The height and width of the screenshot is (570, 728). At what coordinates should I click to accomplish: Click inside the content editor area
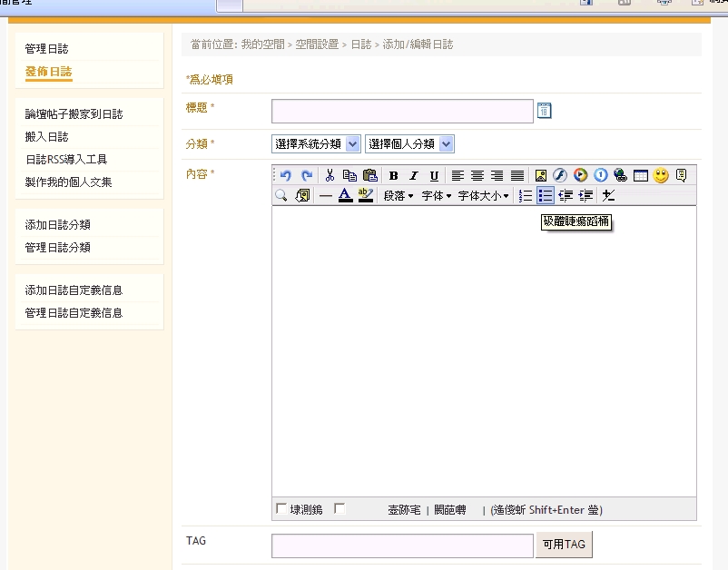tap(484, 351)
